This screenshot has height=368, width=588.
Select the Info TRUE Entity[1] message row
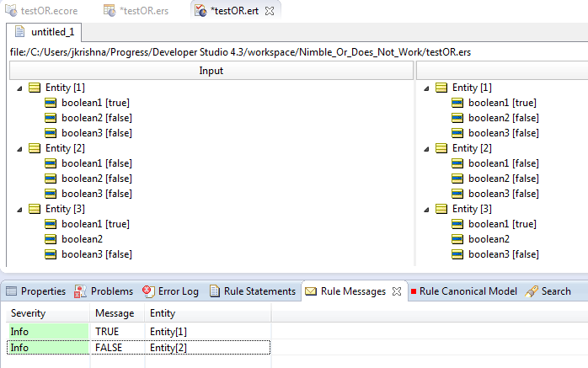pyautogui.click(x=139, y=332)
